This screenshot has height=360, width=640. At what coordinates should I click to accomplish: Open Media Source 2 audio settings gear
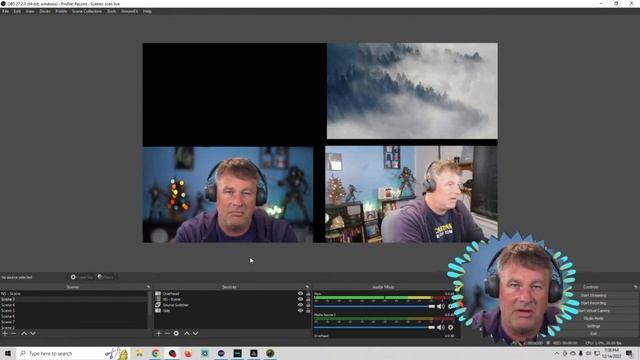[x=451, y=327]
